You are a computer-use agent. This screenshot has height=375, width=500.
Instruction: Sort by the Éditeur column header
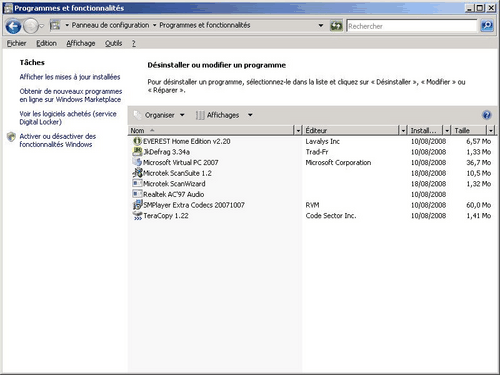pos(351,130)
